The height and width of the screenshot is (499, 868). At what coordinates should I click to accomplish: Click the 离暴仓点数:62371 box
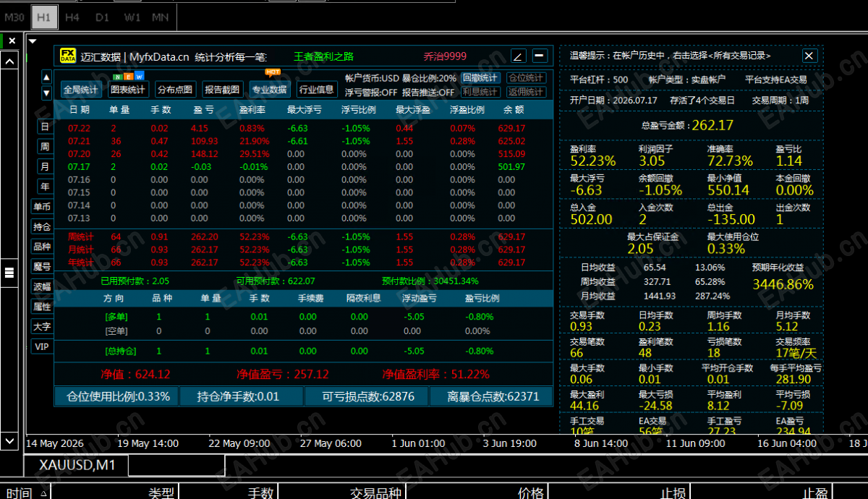491,396
